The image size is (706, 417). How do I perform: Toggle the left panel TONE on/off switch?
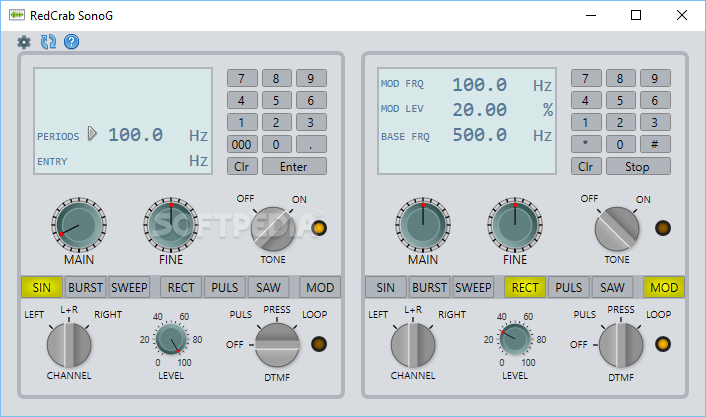click(273, 229)
